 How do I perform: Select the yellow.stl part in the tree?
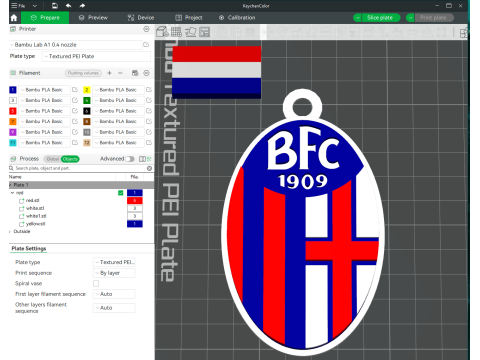pyautogui.click(x=35, y=224)
